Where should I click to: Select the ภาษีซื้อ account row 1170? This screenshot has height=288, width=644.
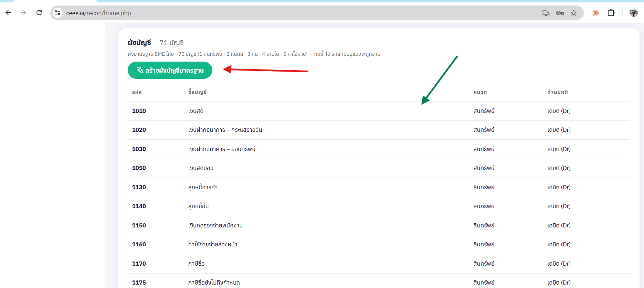[x=379, y=264]
